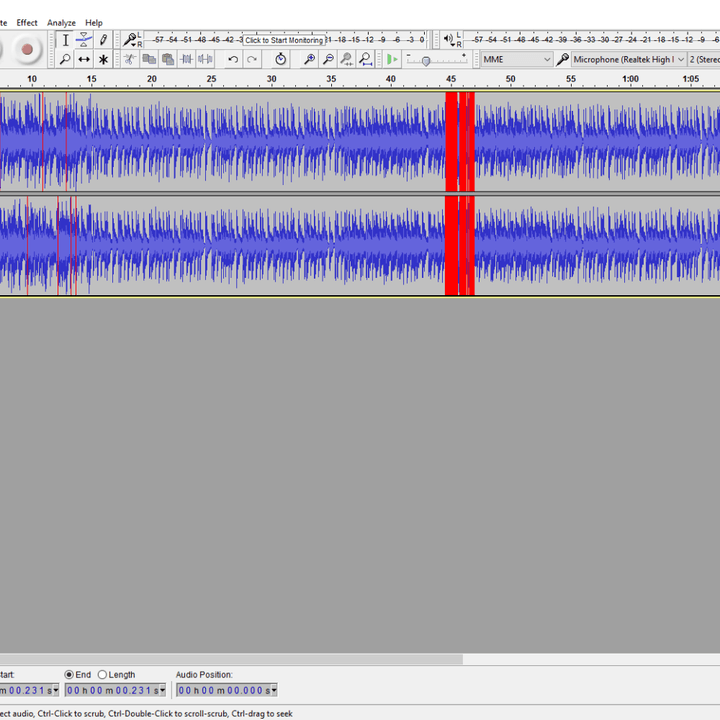Click the recording level meter scale
This screenshot has width=720, height=720.
click(x=286, y=40)
